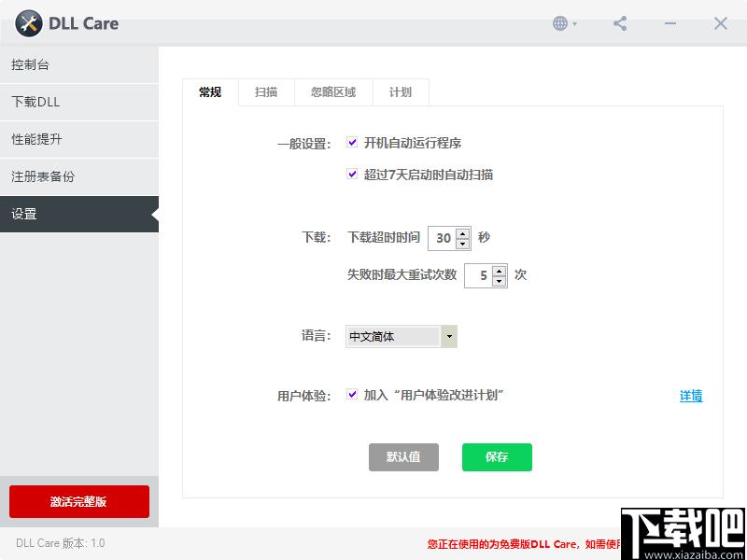Select 注册表备份 in the sidebar
747x560 pixels.
tap(79, 176)
